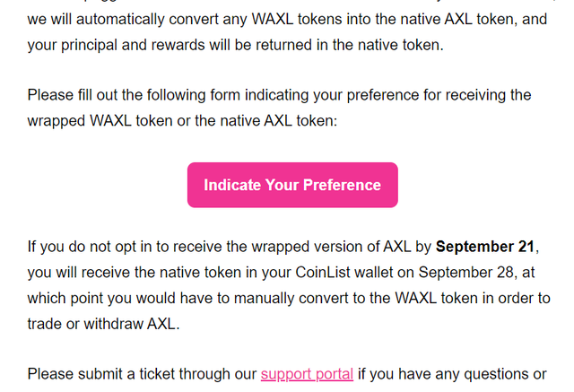Screen dimensions: 574x392
Task: Click the words "September 28" in paragraph
Action: [465, 273]
